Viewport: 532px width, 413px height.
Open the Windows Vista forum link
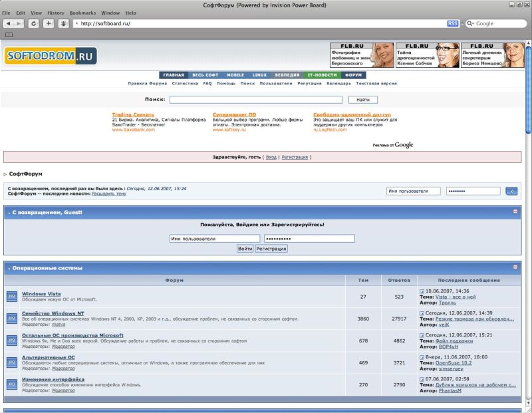coord(41,294)
